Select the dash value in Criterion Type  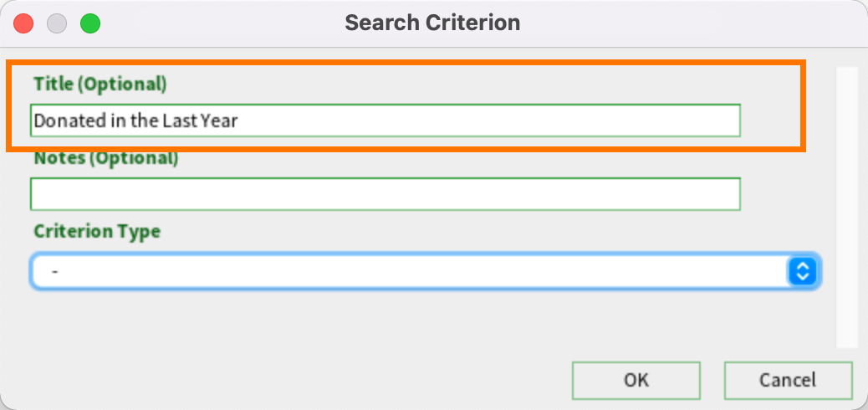pos(55,272)
